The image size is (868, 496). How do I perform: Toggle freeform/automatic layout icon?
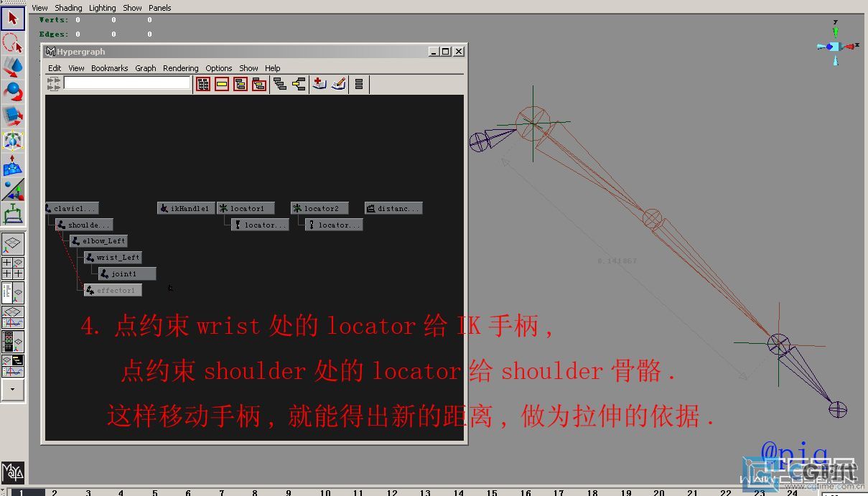[359, 84]
